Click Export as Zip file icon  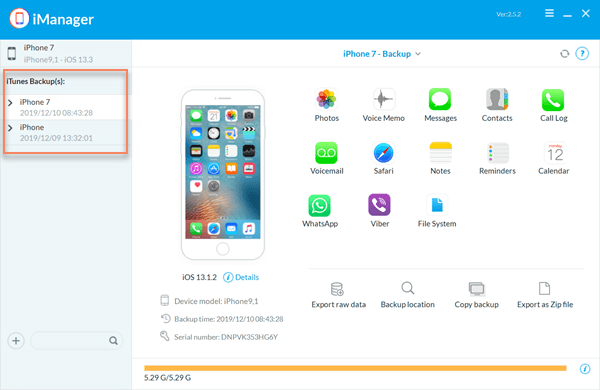(x=544, y=289)
